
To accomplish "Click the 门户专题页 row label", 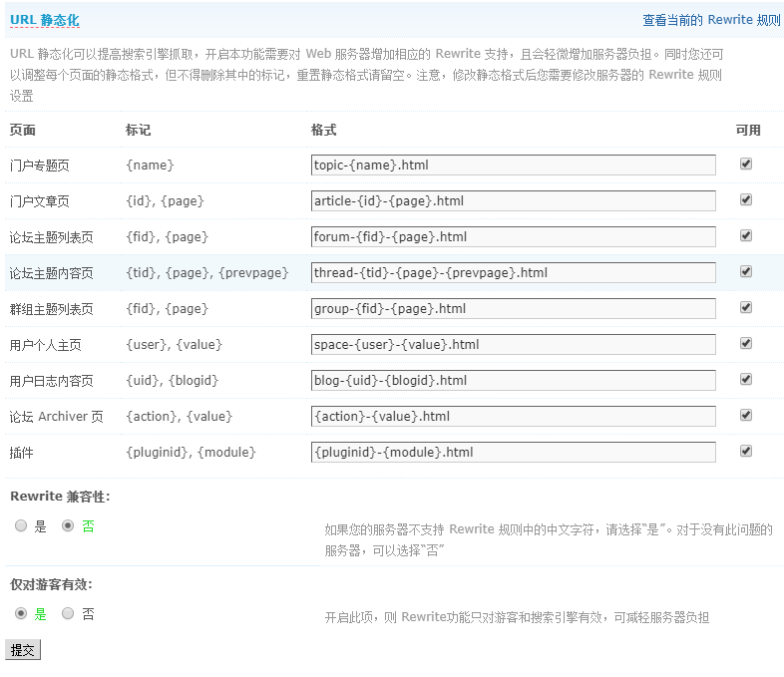I will click(x=40, y=166).
